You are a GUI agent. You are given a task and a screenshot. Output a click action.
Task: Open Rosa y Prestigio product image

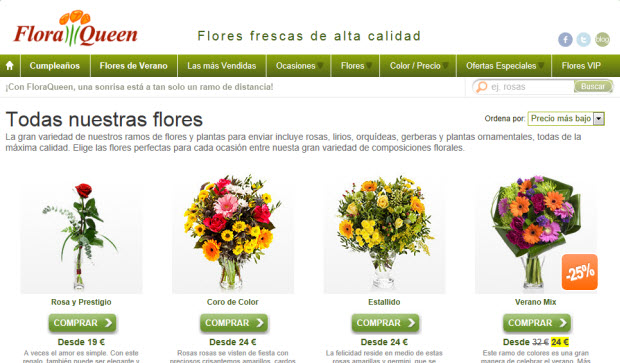[x=81, y=234]
